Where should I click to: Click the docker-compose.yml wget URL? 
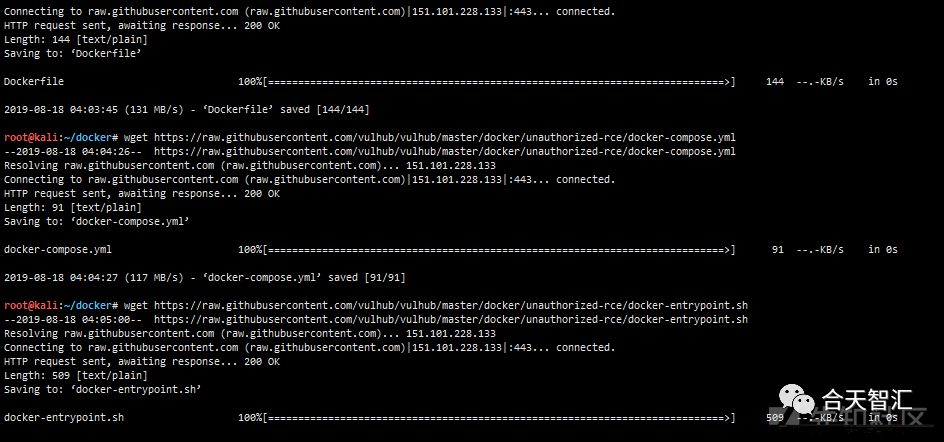(445, 137)
